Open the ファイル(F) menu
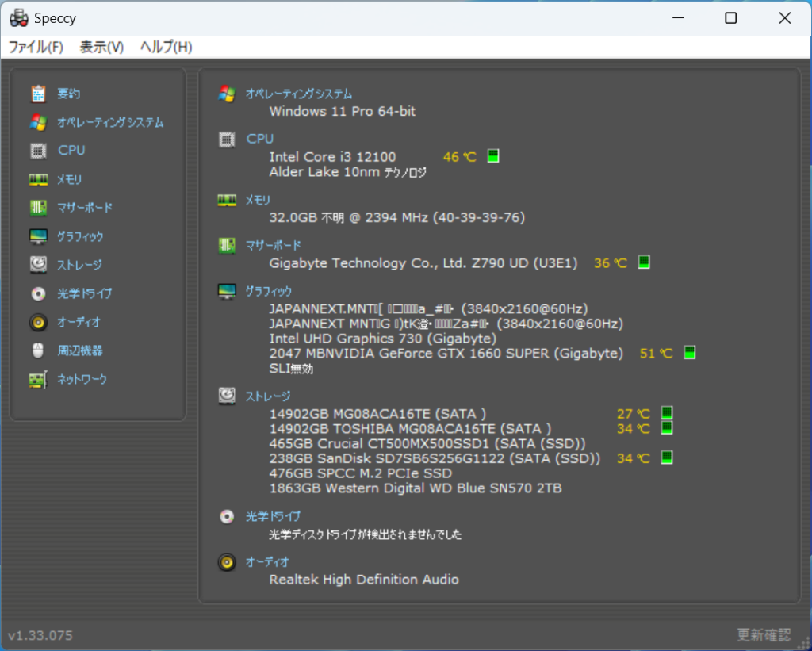The image size is (812, 651). 36,47
